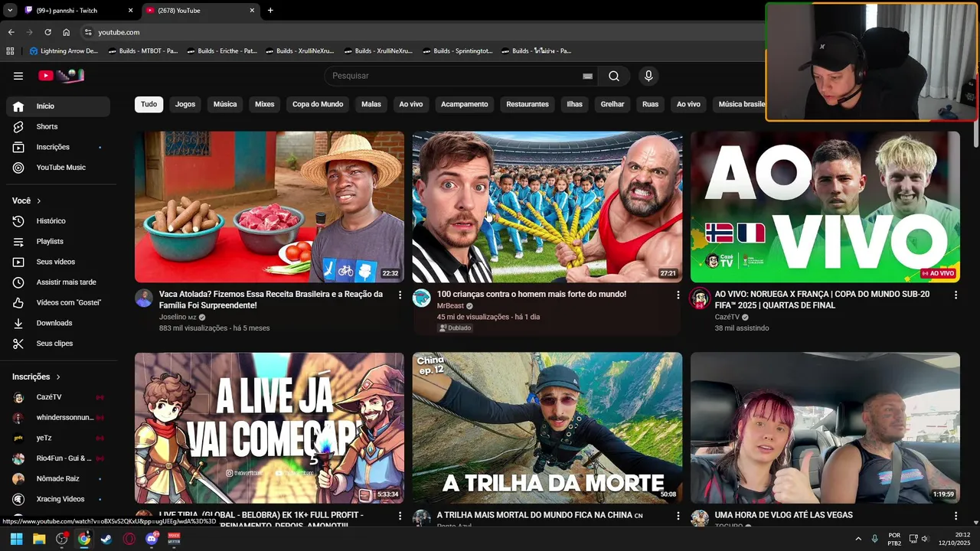Click the youtube.com address bar
Image resolution: width=980 pixels, height=551 pixels.
pos(421,32)
